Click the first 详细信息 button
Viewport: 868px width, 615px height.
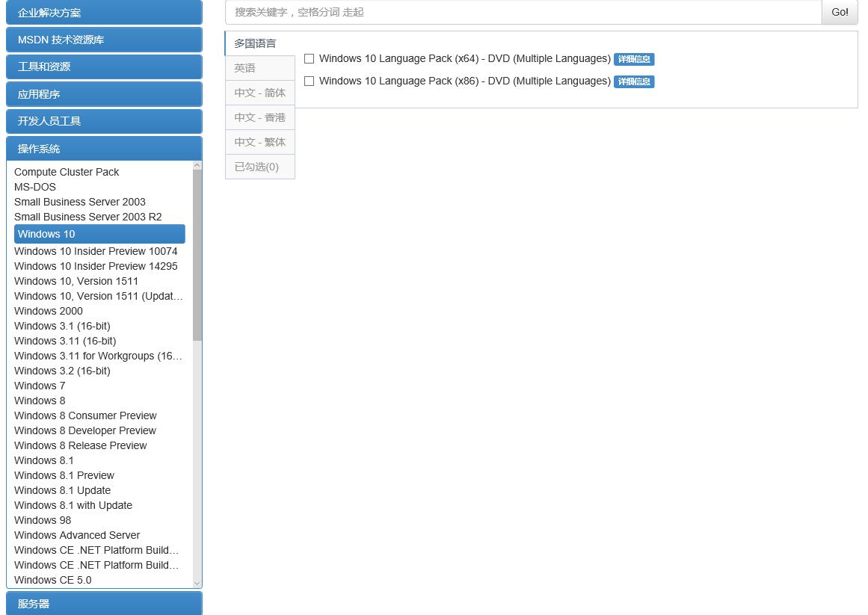634,59
